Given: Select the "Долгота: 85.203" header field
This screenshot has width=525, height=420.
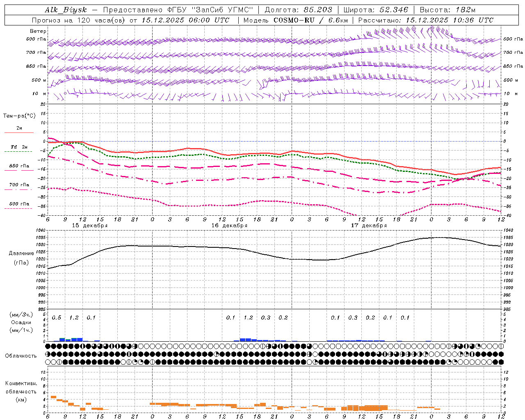Looking at the screenshot, I should [x=299, y=10].
